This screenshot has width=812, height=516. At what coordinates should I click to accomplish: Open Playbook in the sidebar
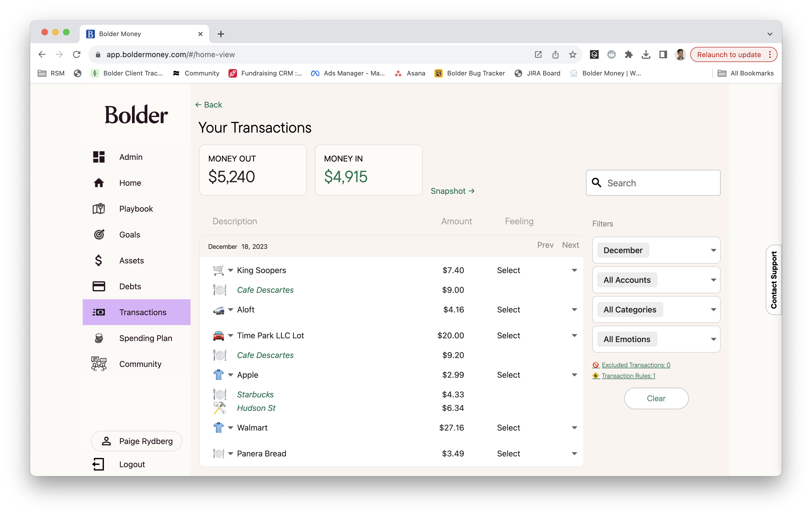tap(137, 209)
